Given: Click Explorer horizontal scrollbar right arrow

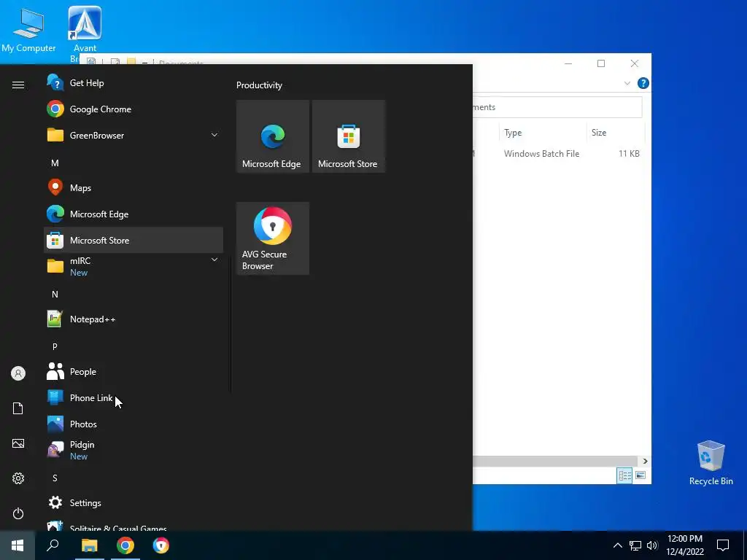Looking at the screenshot, I should click(645, 461).
